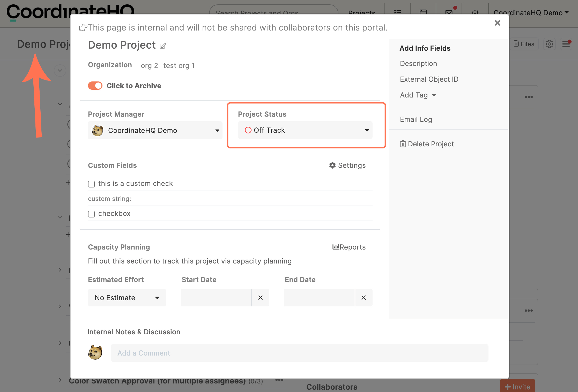Expand the Color Swatch Approval section
Image resolution: width=578 pixels, height=392 pixels.
60,380
